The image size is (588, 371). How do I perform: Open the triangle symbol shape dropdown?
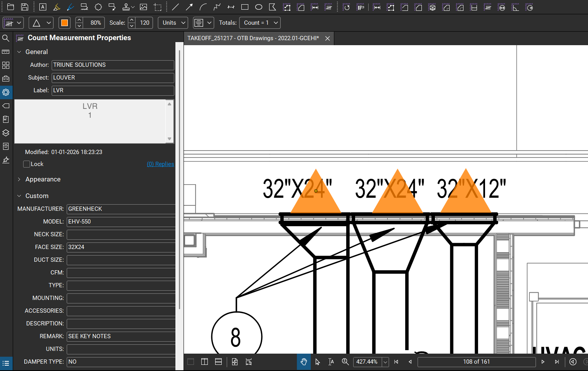point(41,23)
